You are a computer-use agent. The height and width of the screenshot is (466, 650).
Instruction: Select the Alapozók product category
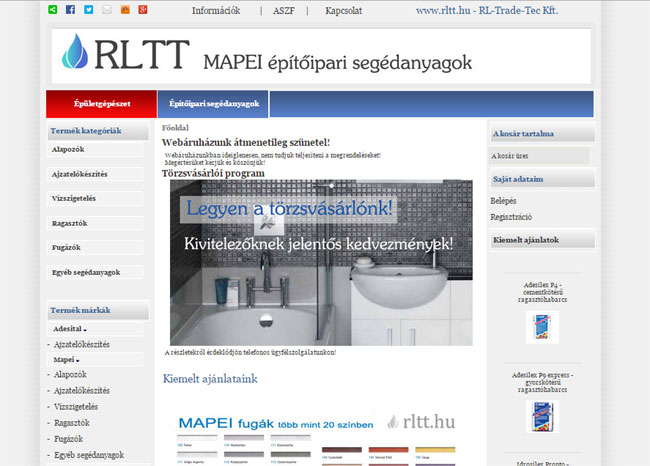[95, 149]
